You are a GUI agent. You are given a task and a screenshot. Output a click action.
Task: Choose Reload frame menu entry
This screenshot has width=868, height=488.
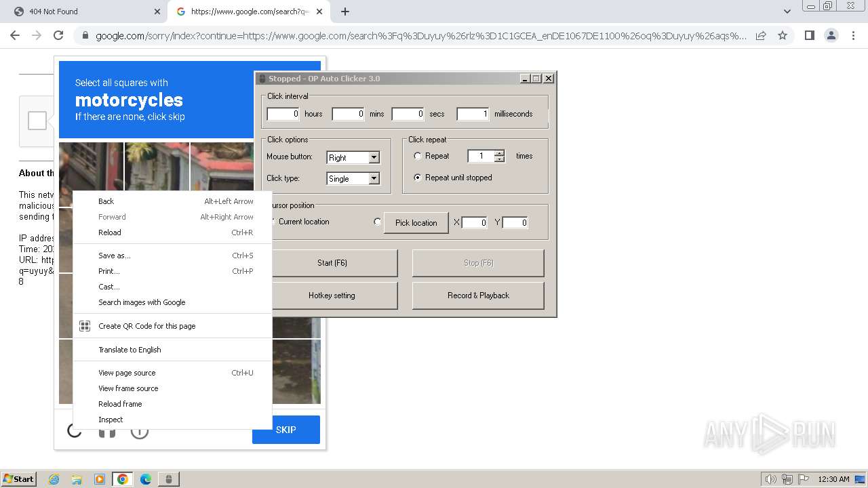pos(173,404)
